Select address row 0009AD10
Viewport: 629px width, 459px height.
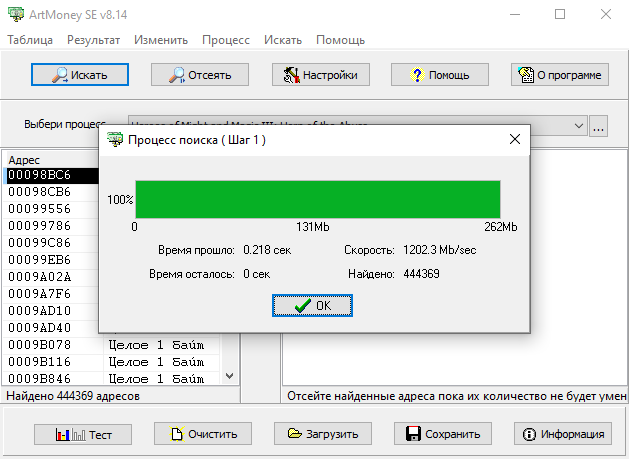52,311
